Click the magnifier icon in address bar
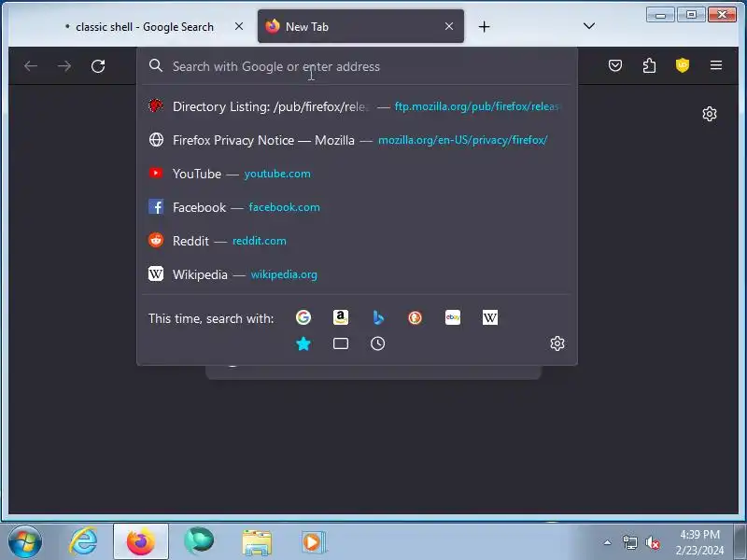This screenshot has width=747, height=560. click(x=156, y=65)
